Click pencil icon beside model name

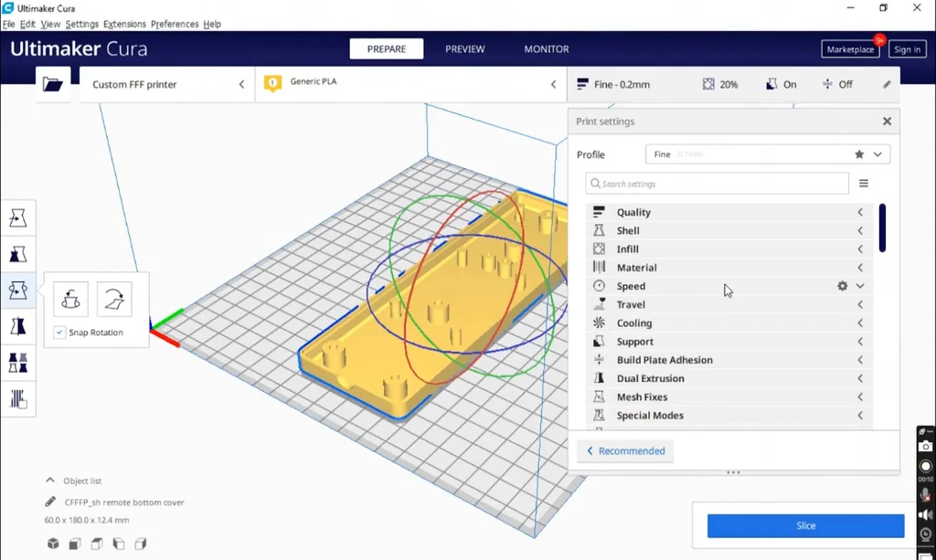coord(50,502)
